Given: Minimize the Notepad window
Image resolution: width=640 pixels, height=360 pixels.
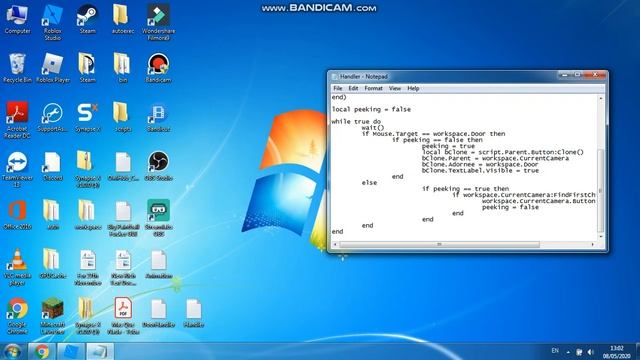Looking at the screenshot, I should tap(564, 75).
